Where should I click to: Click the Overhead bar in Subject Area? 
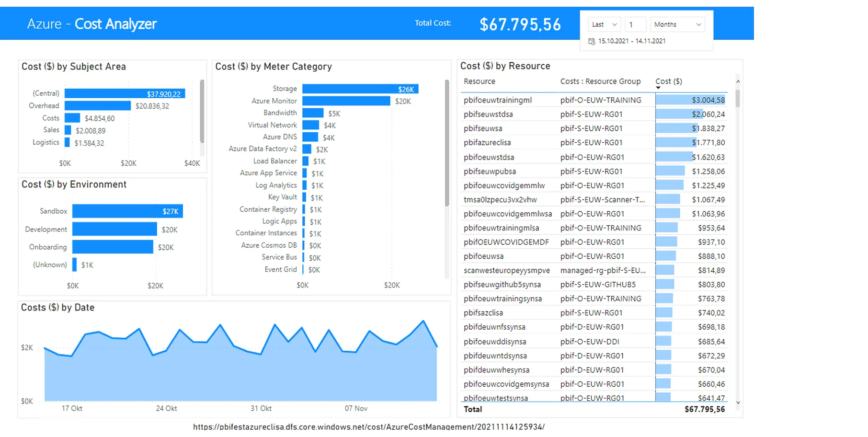pos(98,106)
